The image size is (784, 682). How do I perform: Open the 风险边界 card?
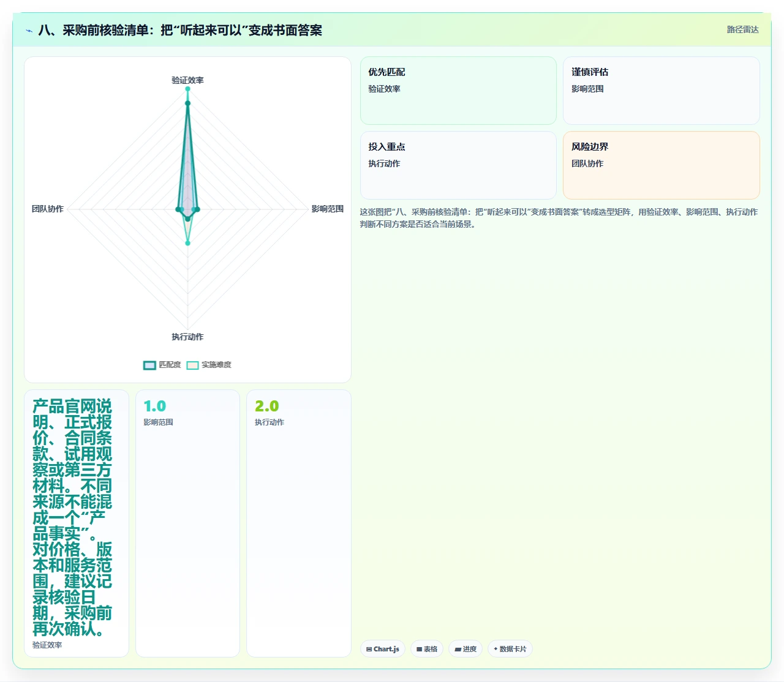point(661,165)
